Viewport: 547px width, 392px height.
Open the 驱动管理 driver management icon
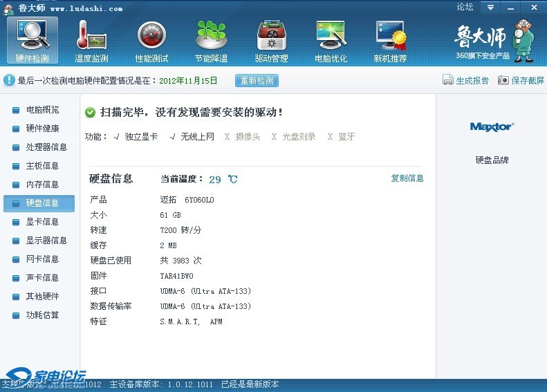click(x=271, y=36)
